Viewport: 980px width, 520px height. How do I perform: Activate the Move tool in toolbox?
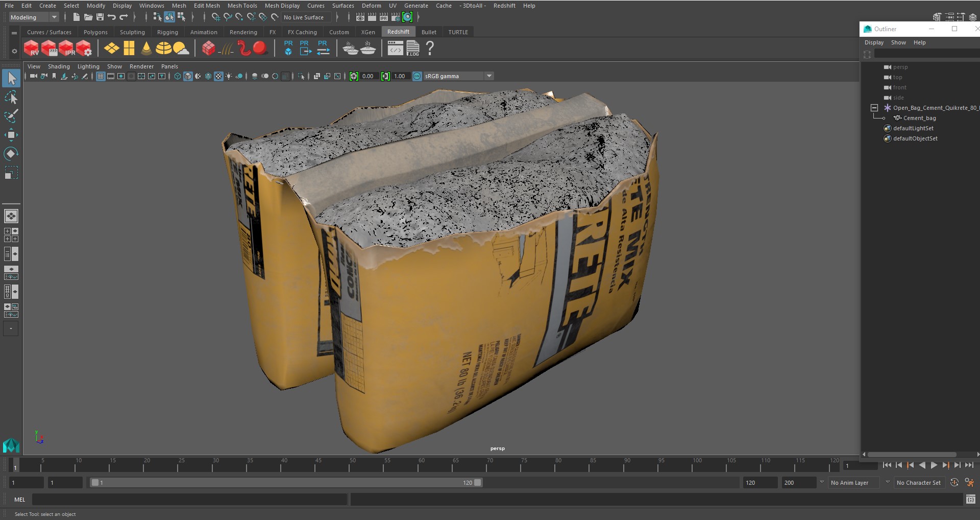(11, 135)
